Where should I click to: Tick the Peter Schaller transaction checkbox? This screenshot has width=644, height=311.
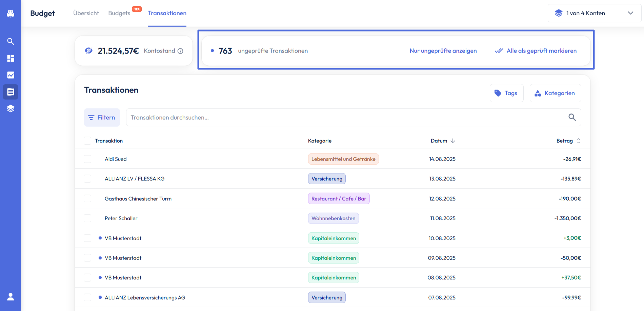[x=87, y=218]
